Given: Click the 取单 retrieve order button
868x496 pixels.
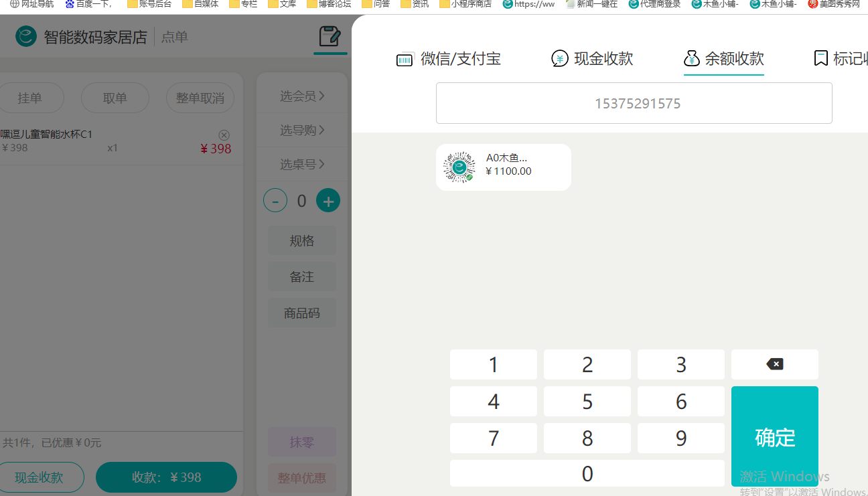Looking at the screenshot, I should (115, 98).
